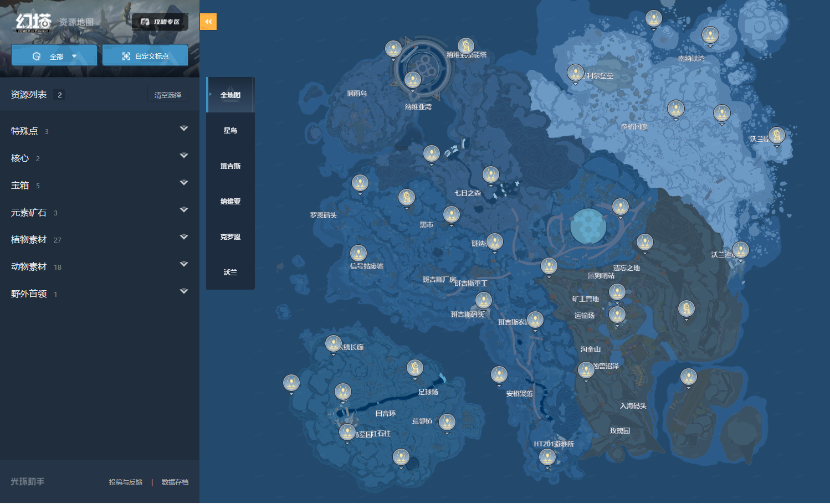
Task: Click the marker above 信号站废墟
Action: pyautogui.click(x=358, y=254)
